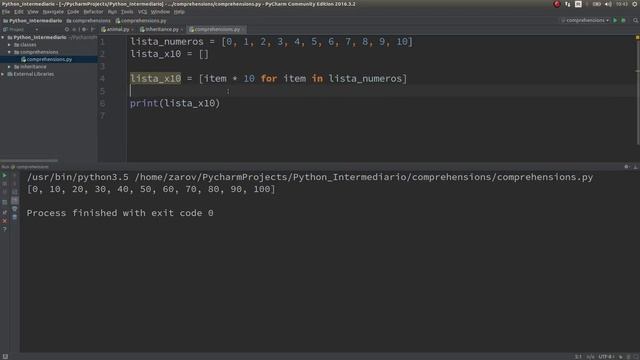640x360 pixels.
Task: Collapse the comprehensions folder
Action: click(x=9, y=52)
